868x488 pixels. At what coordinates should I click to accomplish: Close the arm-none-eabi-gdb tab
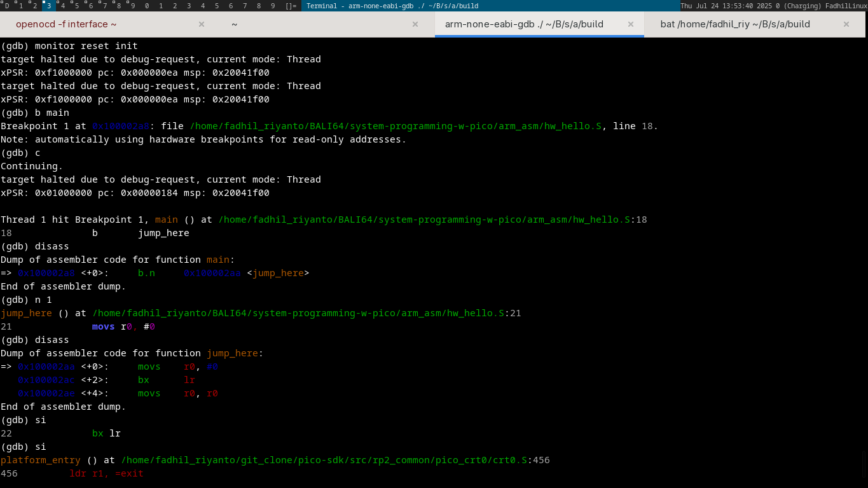[631, 24]
